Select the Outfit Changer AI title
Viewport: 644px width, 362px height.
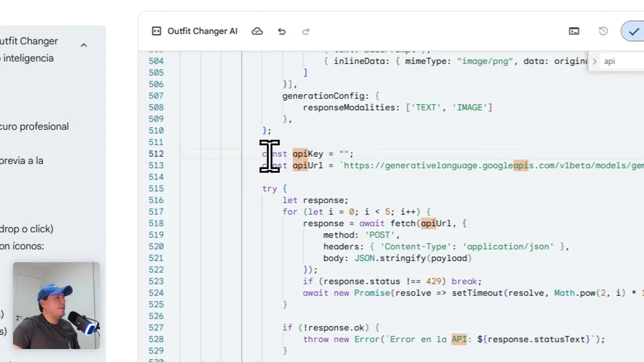coord(202,31)
